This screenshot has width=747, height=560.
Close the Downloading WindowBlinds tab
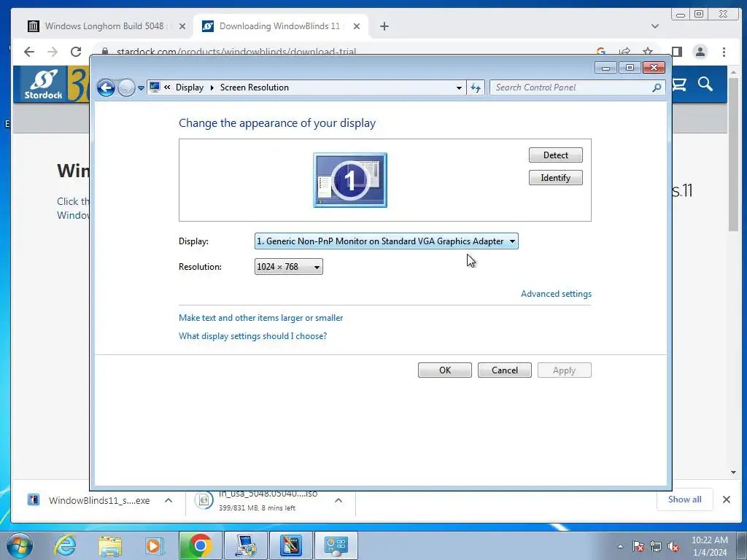pyautogui.click(x=356, y=27)
